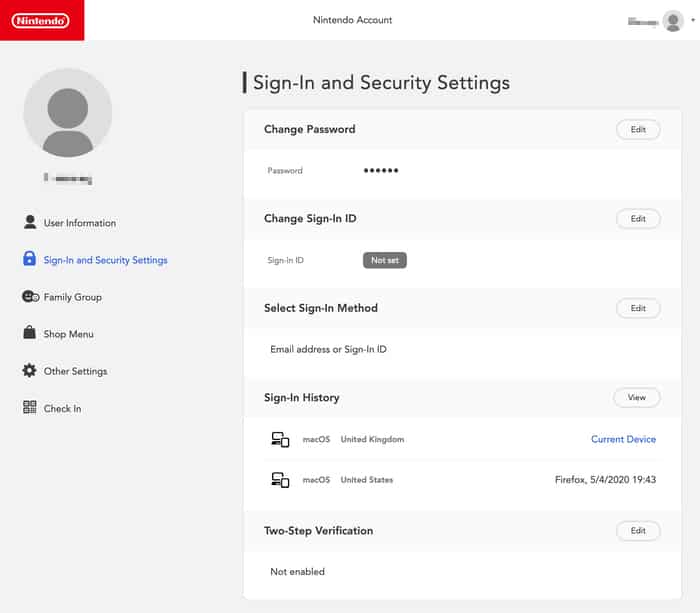Click the Nintendo logo
The width and height of the screenshot is (700, 613).
click(x=41, y=21)
